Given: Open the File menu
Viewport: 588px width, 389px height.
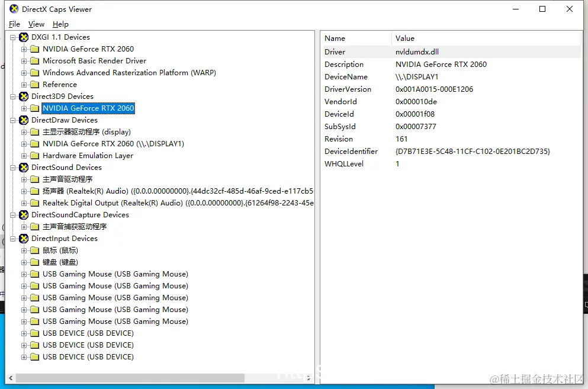Looking at the screenshot, I should coord(14,24).
